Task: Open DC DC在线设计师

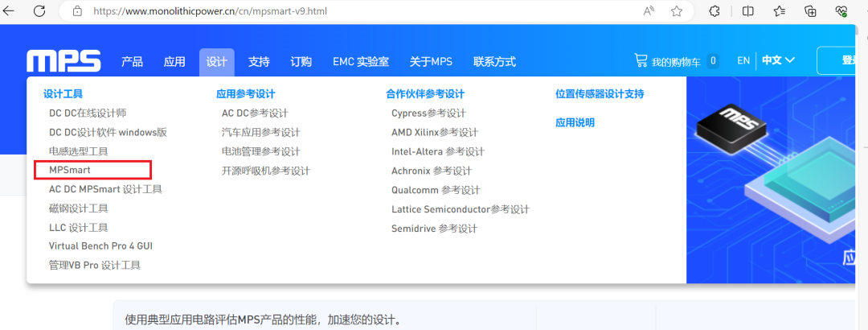Action: pos(88,113)
